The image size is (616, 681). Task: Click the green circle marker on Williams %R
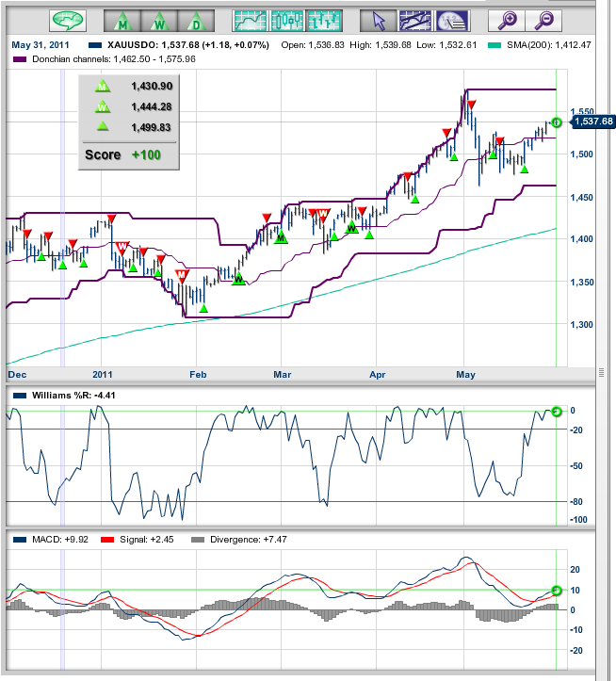(556, 412)
